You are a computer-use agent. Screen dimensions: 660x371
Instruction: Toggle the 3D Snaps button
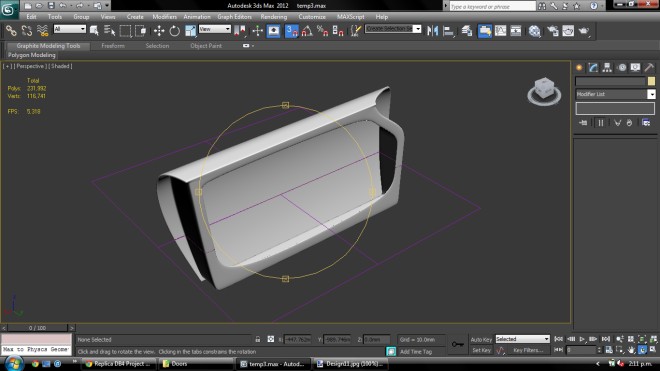point(292,31)
